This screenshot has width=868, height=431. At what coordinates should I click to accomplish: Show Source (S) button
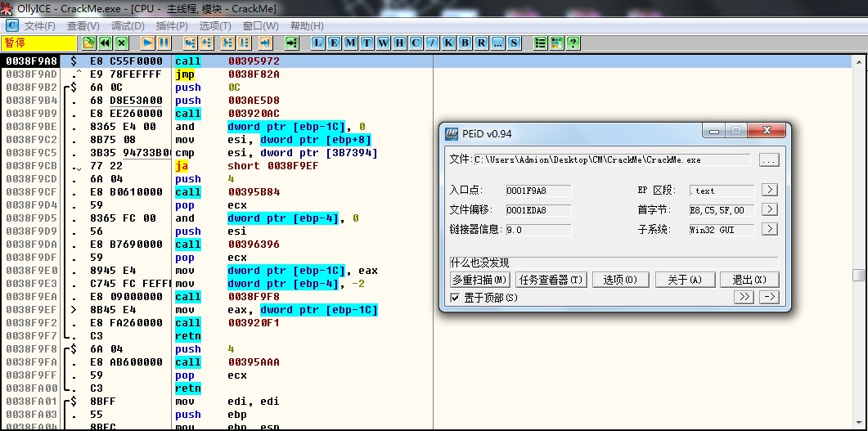pyautogui.click(x=515, y=43)
